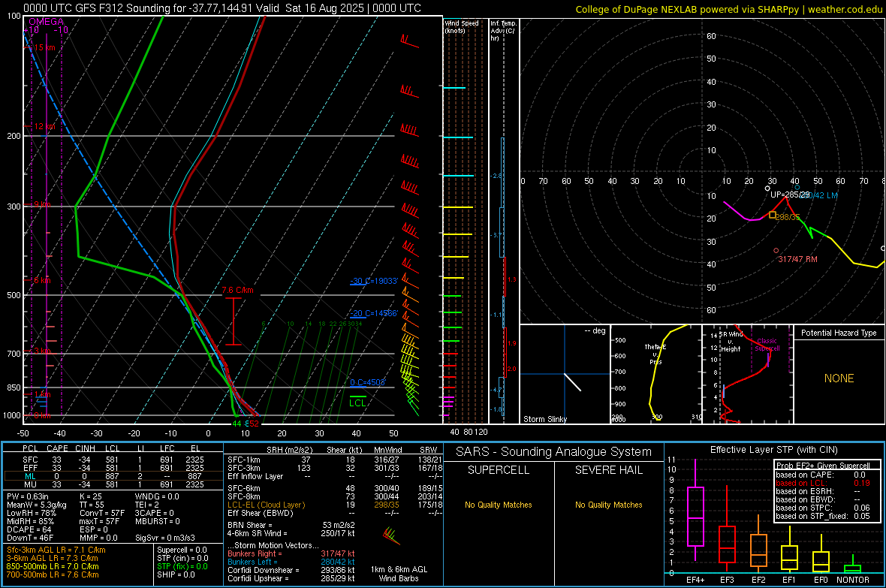
Task: Select the orange 298/35 mean wind square marker
Action: (773, 215)
